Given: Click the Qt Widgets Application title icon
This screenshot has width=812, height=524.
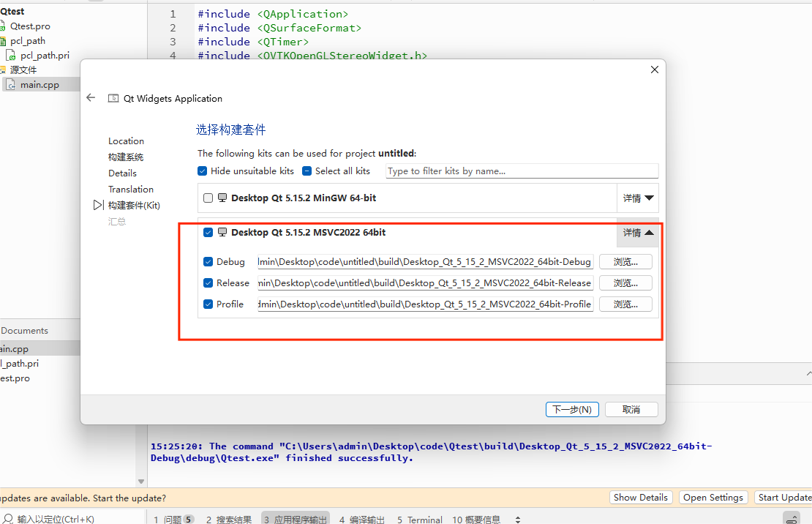Looking at the screenshot, I should click(x=113, y=98).
